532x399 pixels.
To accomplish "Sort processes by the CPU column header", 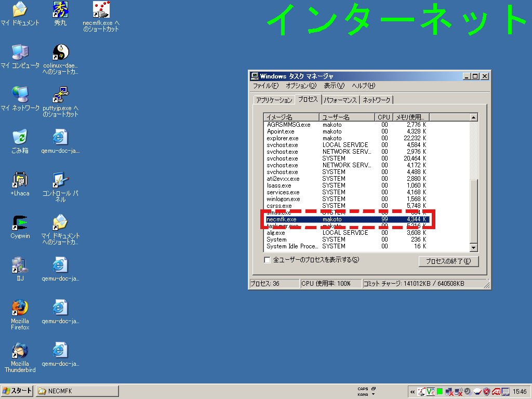I will tap(384, 117).
